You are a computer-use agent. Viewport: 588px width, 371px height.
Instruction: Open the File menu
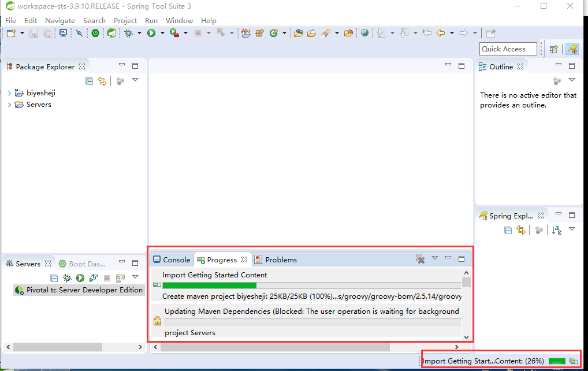[x=10, y=21]
